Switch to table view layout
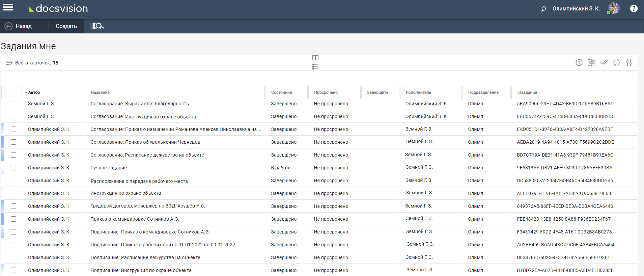The height and width of the screenshot is (276, 644). point(315,58)
